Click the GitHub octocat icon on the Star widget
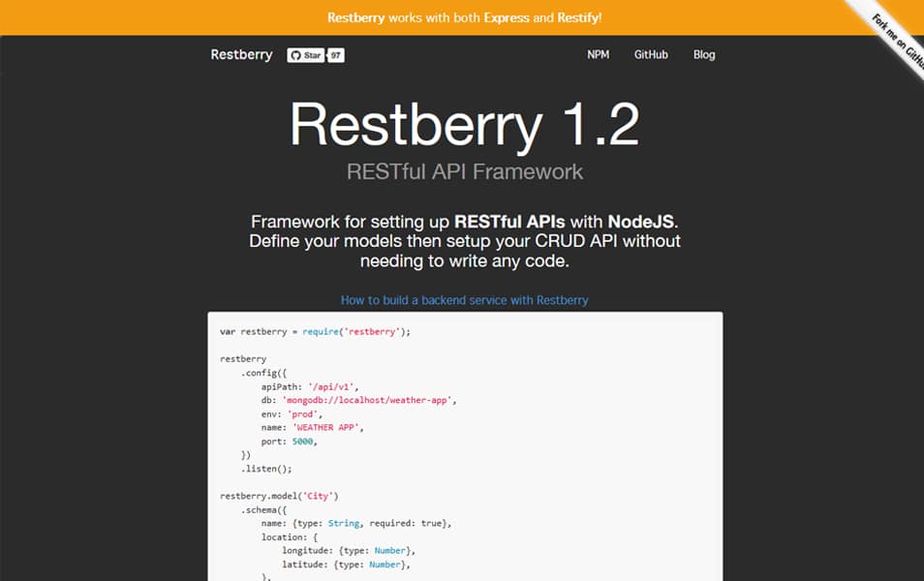This screenshot has width=924, height=581. [x=297, y=55]
